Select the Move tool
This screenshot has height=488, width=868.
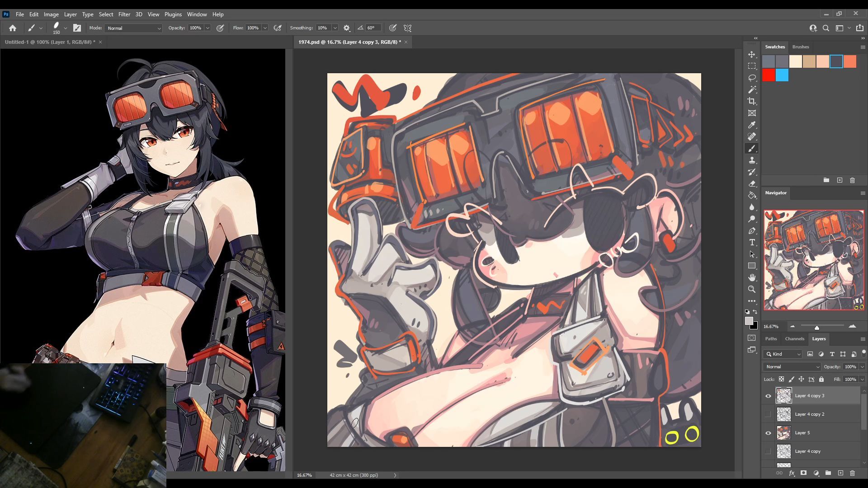(x=752, y=54)
